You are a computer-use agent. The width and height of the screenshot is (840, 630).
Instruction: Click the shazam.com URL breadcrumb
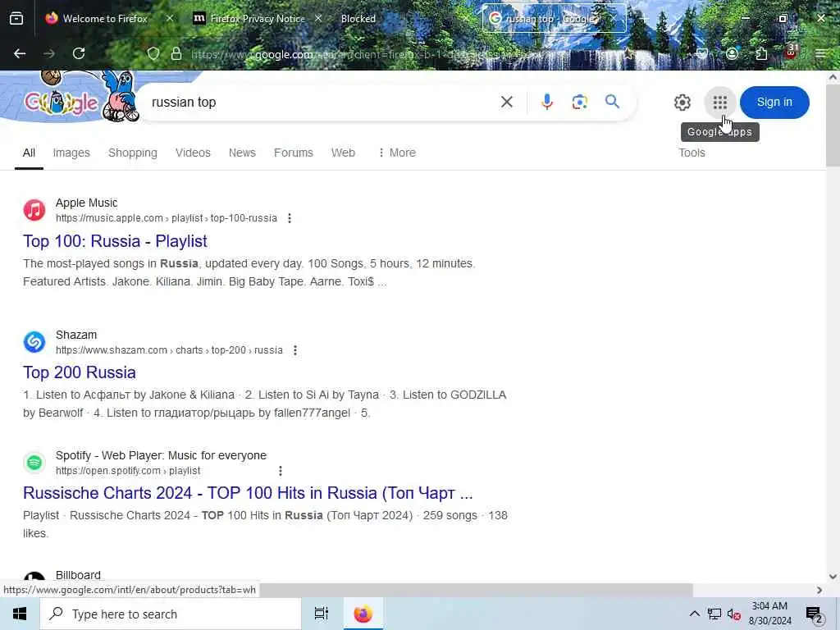[x=169, y=350]
